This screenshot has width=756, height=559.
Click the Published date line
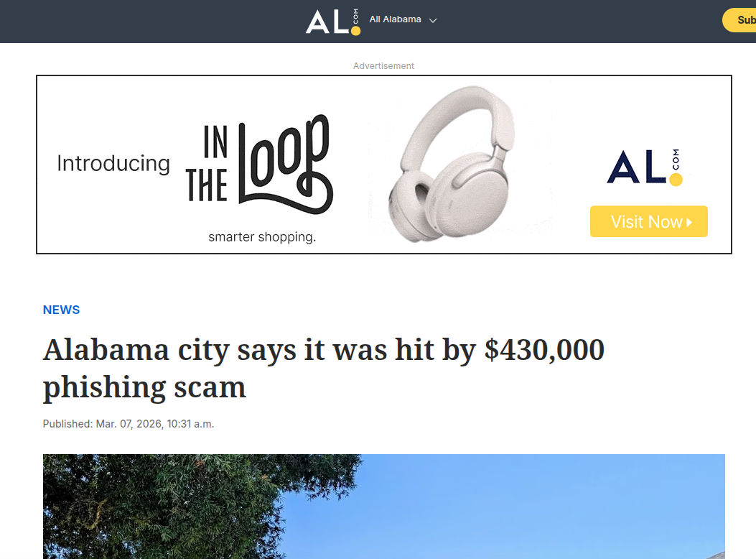pos(129,424)
